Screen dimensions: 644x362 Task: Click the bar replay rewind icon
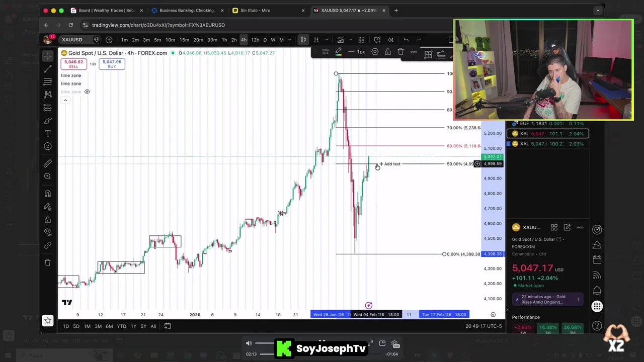[x=390, y=40]
